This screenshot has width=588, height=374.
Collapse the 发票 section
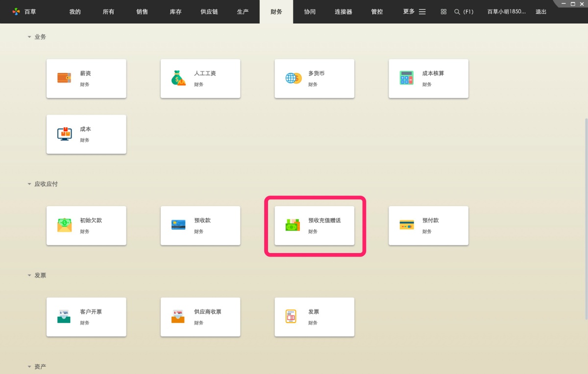tap(29, 276)
